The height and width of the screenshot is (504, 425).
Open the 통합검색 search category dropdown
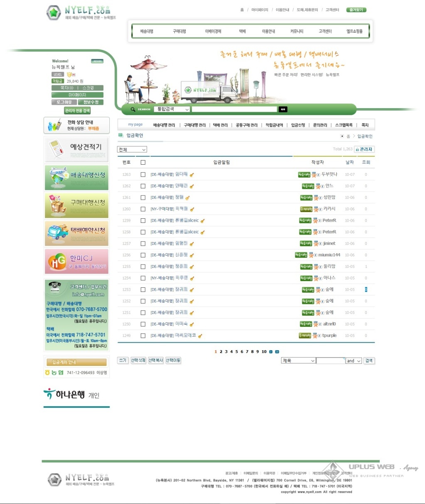pos(172,109)
